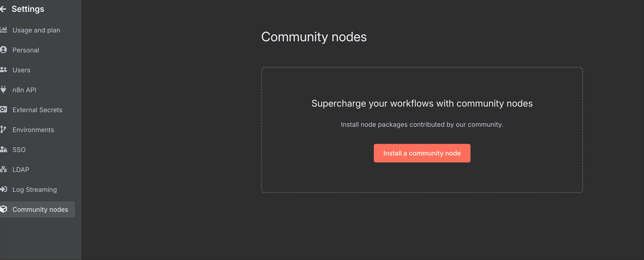Open the Users settings section

[21, 70]
